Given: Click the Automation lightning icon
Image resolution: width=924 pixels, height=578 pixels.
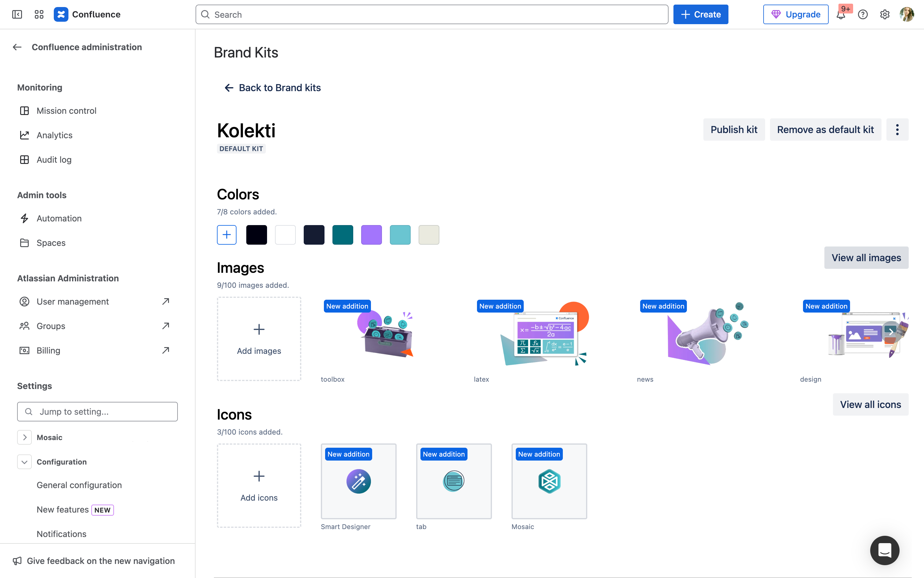Looking at the screenshot, I should (x=24, y=218).
